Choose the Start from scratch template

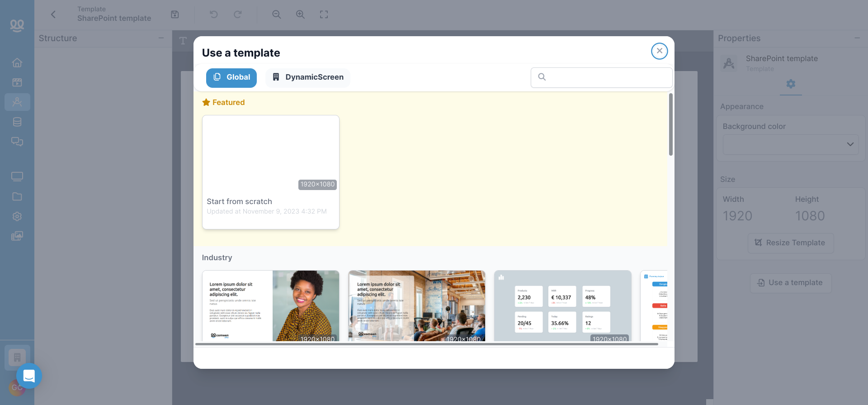coord(270,172)
